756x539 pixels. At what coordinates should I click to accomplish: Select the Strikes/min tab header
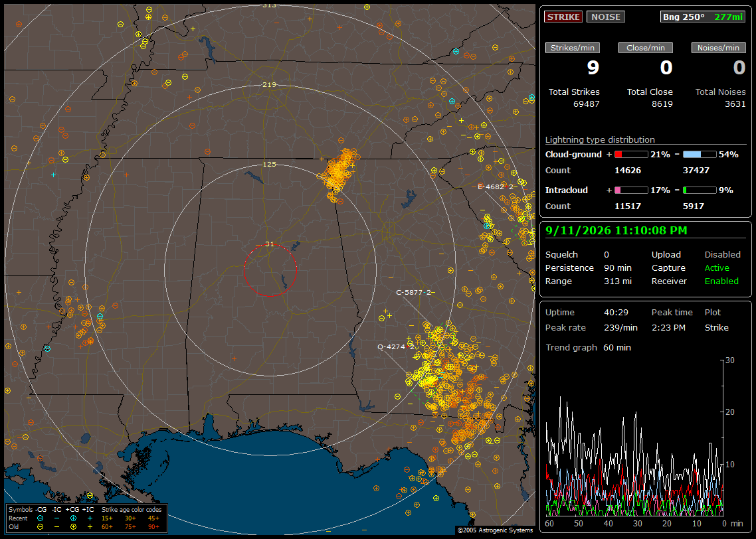point(572,48)
